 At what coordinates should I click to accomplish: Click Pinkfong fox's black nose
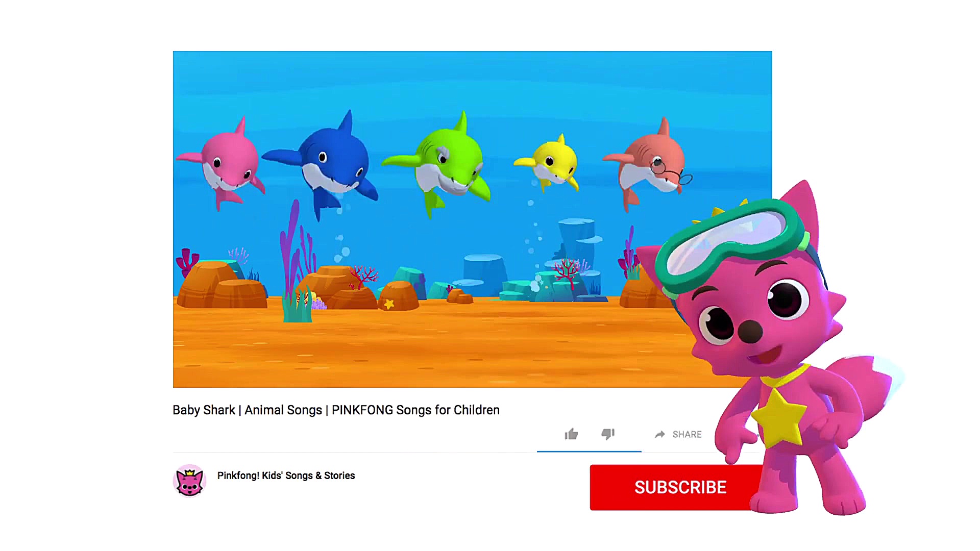point(750,332)
